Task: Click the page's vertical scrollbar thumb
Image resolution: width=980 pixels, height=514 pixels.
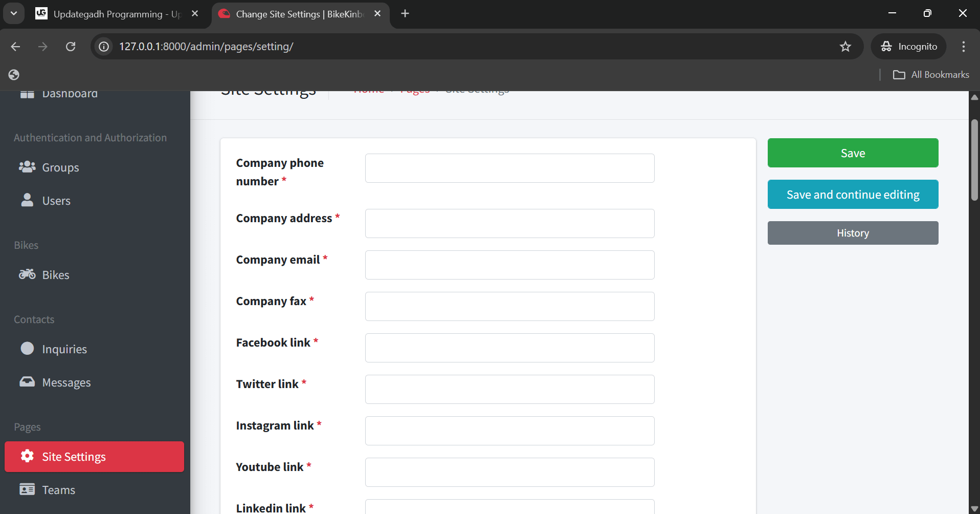Action: coord(974,160)
